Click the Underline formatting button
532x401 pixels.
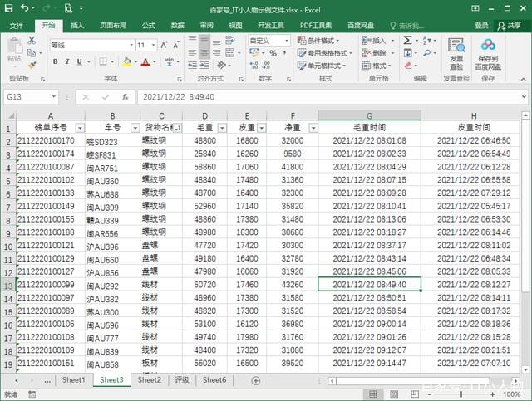point(80,61)
